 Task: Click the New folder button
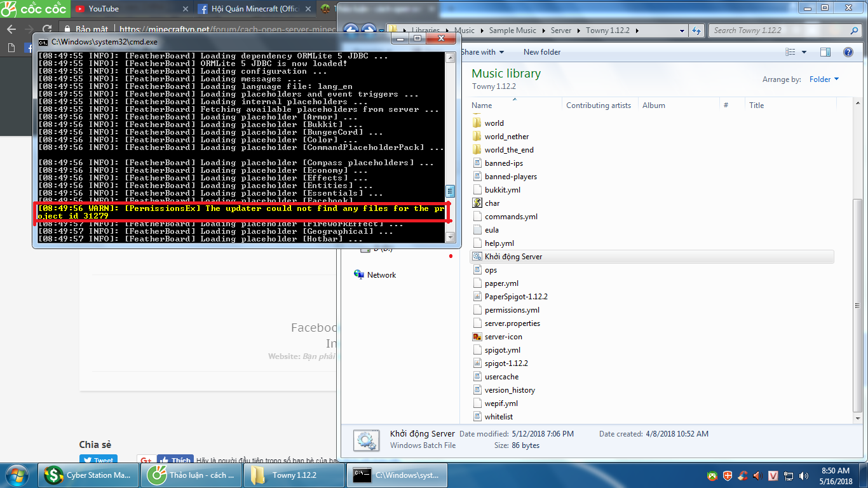tap(542, 52)
